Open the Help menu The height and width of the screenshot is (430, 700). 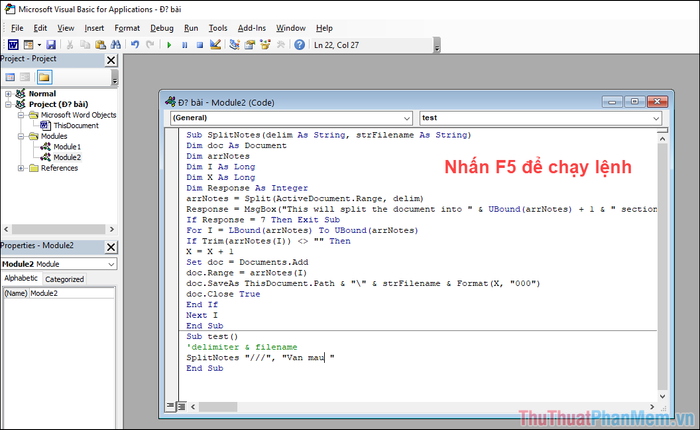click(325, 28)
